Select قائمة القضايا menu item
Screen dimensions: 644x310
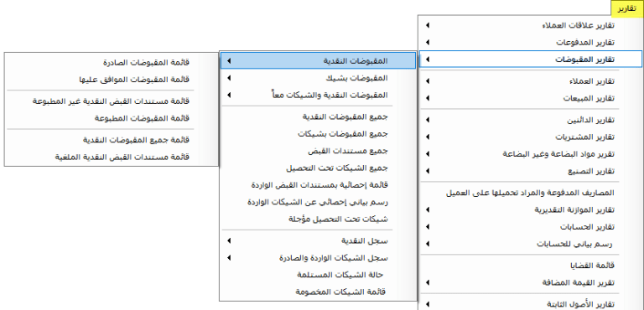[530, 266]
